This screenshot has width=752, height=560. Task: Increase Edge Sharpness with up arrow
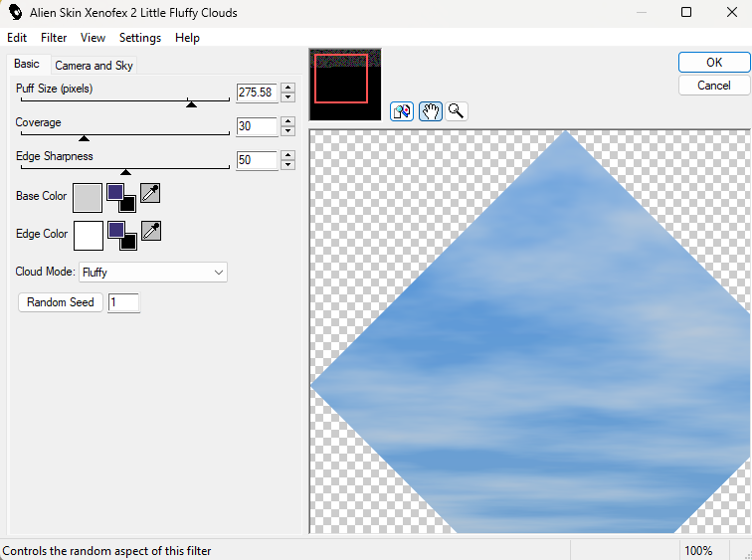pos(287,155)
